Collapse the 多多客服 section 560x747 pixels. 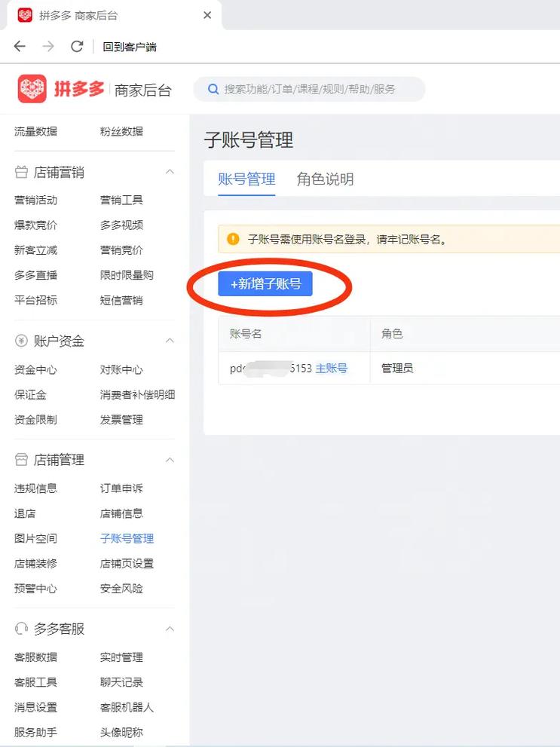click(x=170, y=629)
